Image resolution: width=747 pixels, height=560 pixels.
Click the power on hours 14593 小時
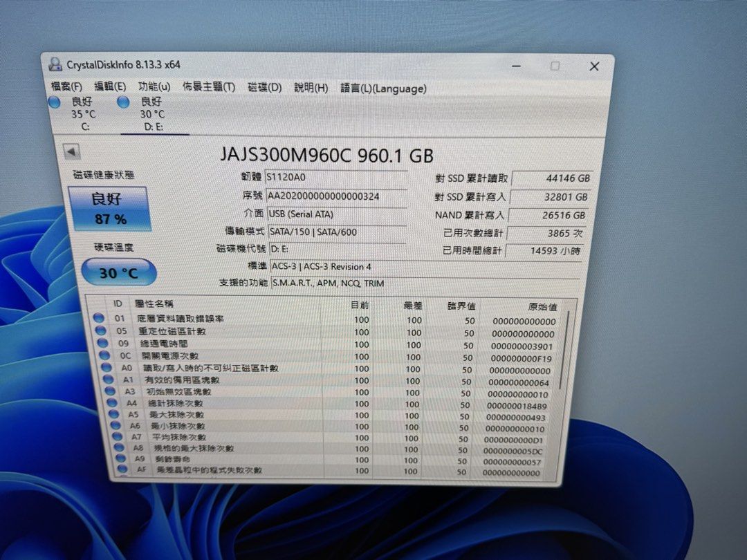pyautogui.click(x=544, y=250)
